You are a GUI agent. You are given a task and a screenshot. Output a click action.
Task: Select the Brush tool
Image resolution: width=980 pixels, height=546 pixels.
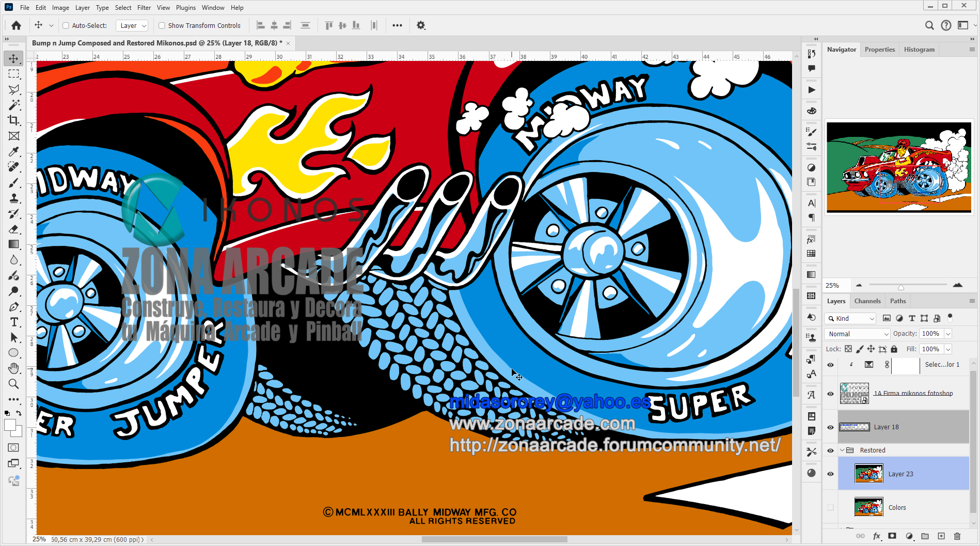[14, 182]
